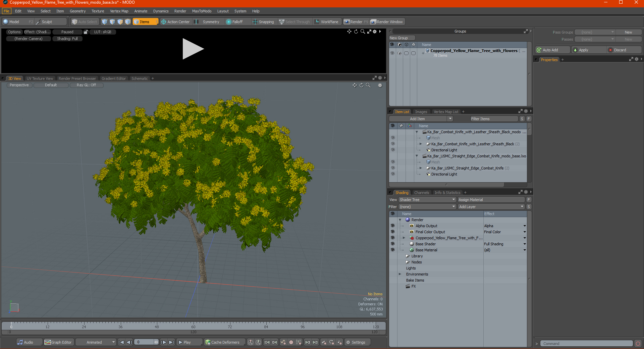Toggle Snapping
Screen dimensions: 644x349
[x=263, y=22]
